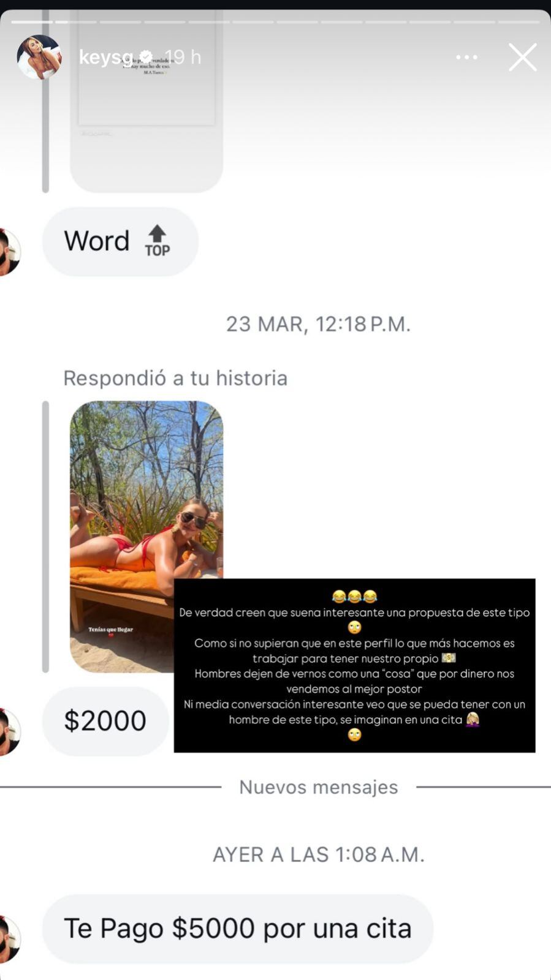The height and width of the screenshot is (980, 551).
Task: Open the keysg story profile picture
Action: (x=39, y=57)
